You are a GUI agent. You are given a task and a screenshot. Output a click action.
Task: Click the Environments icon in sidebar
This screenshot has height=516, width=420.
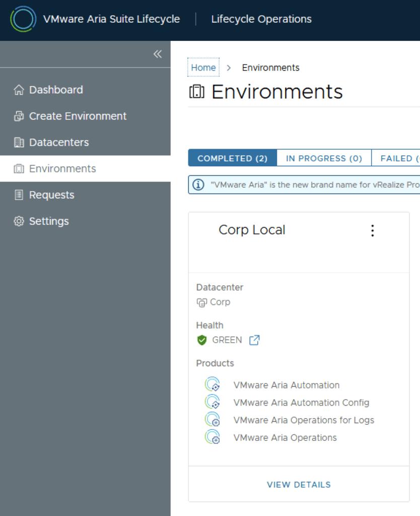(19, 169)
